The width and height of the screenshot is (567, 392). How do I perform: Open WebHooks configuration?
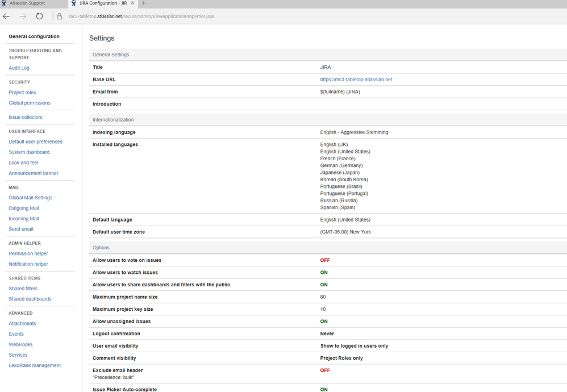(20, 345)
